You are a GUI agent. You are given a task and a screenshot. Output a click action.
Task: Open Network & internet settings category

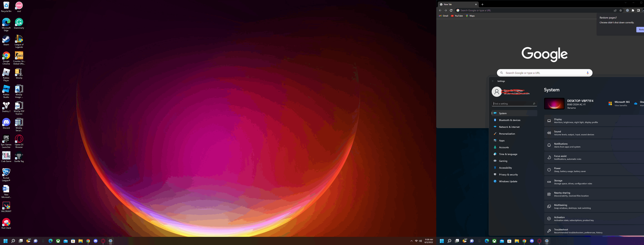click(x=514, y=127)
